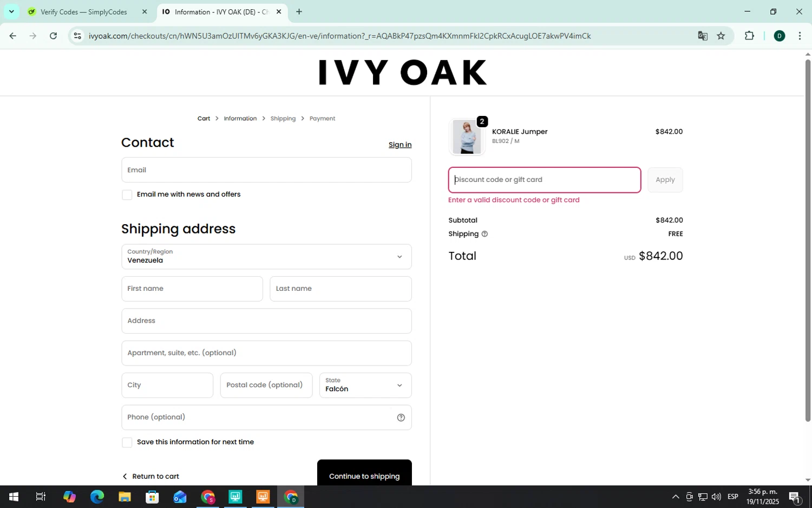Go back using the browser back arrow

click(x=12, y=36)
